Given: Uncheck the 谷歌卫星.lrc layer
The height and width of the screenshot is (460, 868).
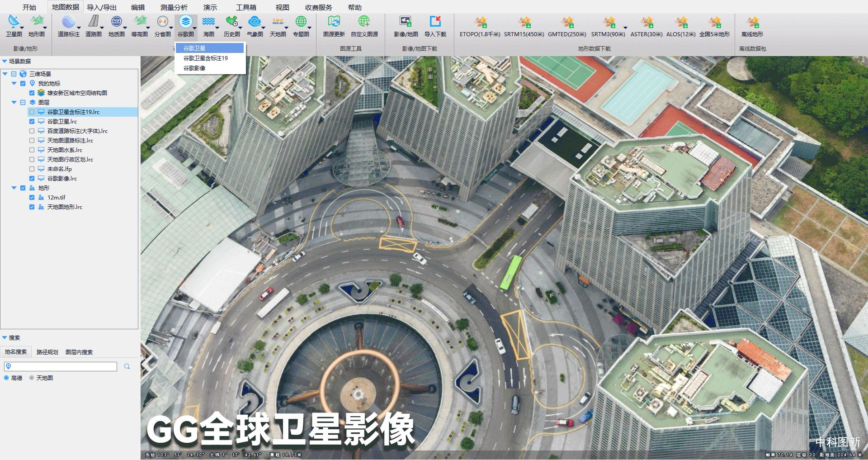Looking at the screenshot, I should 32,121.
